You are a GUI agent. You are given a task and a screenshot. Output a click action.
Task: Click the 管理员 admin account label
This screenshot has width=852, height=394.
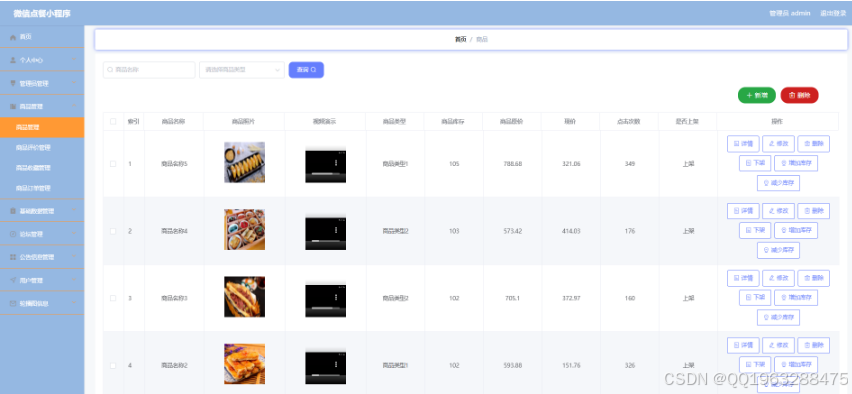[x=790, y=13]
